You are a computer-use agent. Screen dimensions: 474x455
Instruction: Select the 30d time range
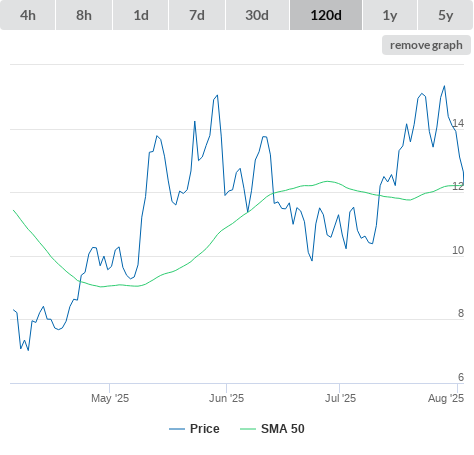tap(257, 15)
